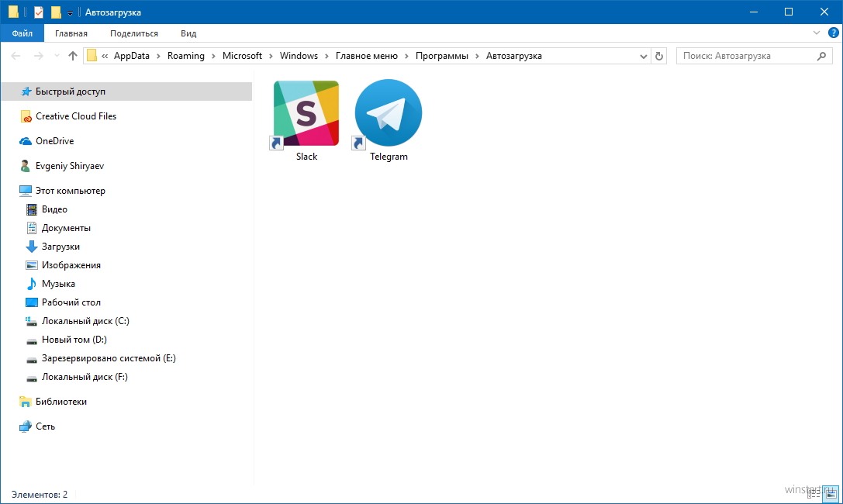The image size is (843, 504).
Task: Select Библиотеки label in sidebar
Action: tap(61, 402)
